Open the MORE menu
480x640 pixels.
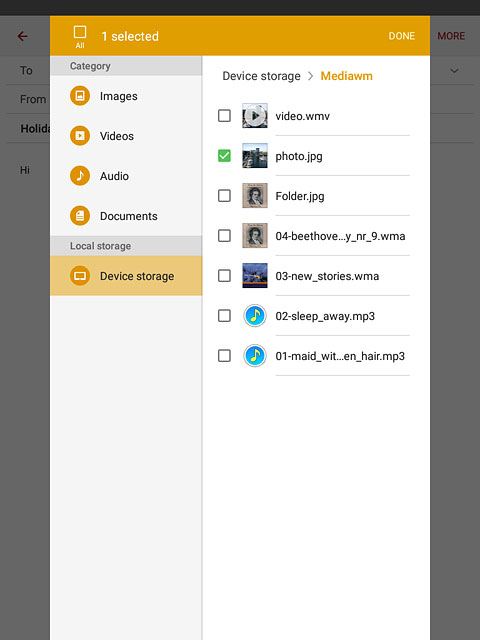[451, 36]
